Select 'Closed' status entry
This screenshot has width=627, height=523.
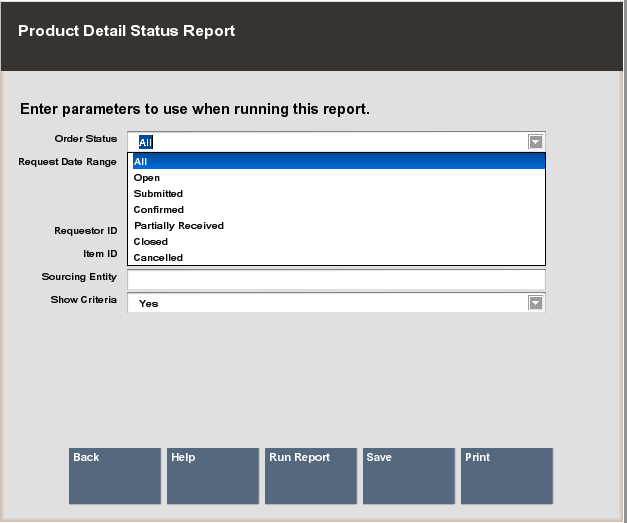pos(339,242)
